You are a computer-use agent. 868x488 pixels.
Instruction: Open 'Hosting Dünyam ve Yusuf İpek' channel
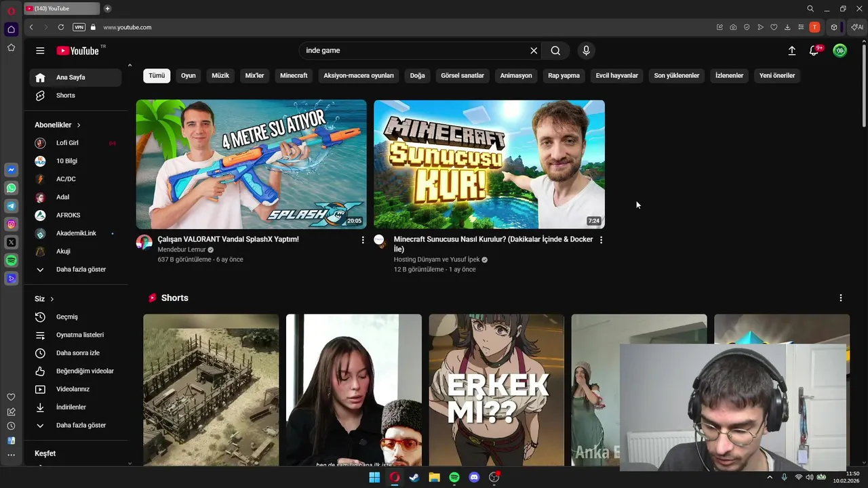[x=436, y=260]
